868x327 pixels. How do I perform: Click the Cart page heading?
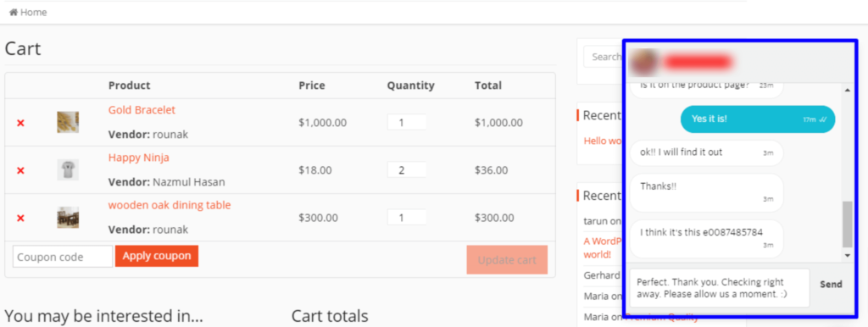(x=23, y=48)
